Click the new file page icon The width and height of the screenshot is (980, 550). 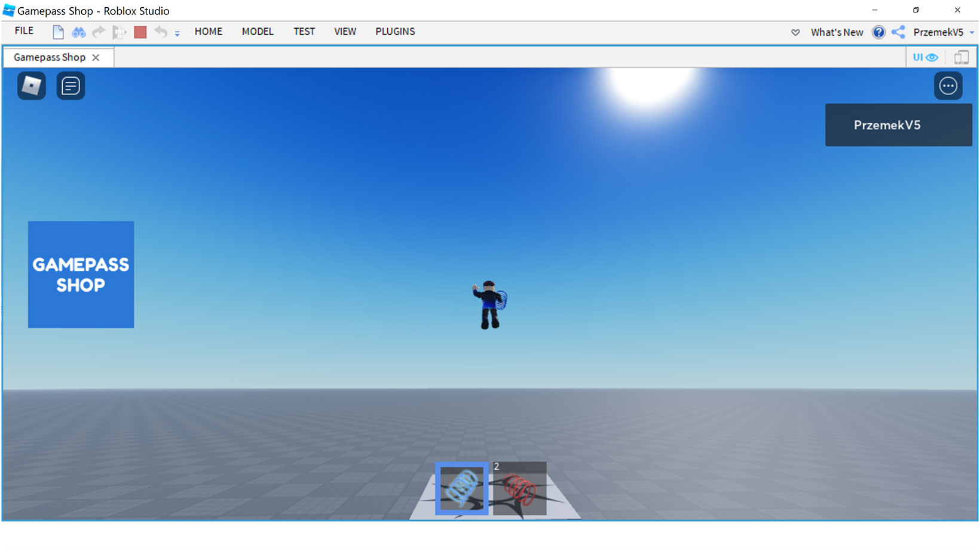(58, 32)
